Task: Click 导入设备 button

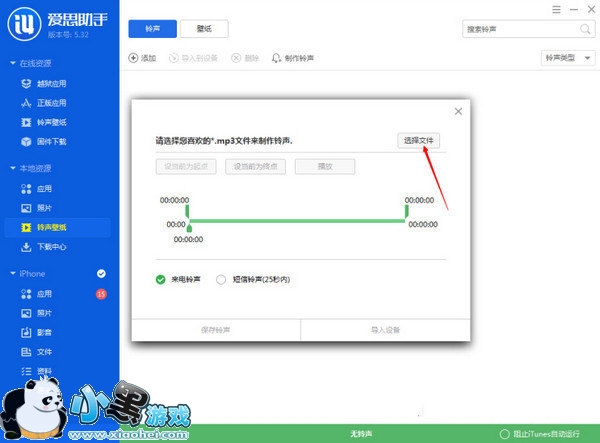Action: (x=385, y=330)
